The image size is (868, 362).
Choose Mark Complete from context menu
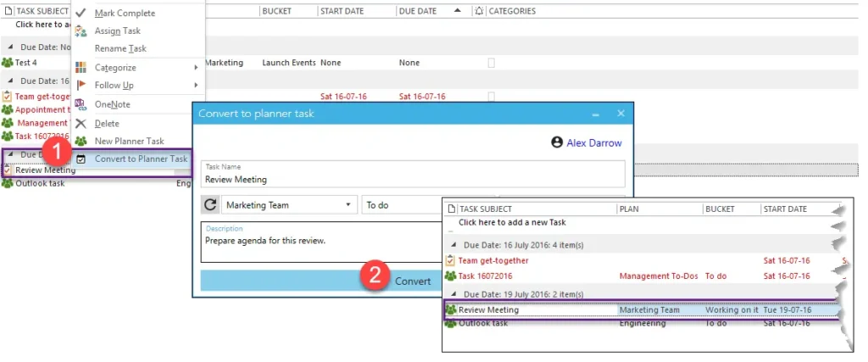(x=125, y=14)
